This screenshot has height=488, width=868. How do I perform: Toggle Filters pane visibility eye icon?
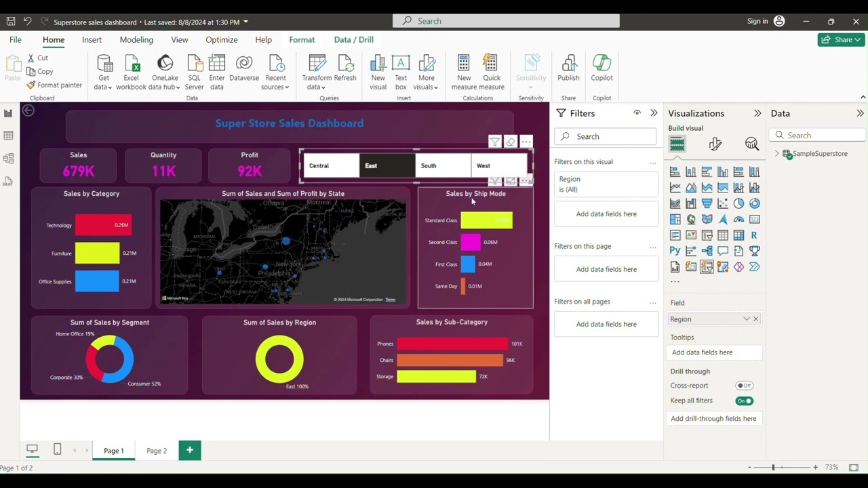637,113
